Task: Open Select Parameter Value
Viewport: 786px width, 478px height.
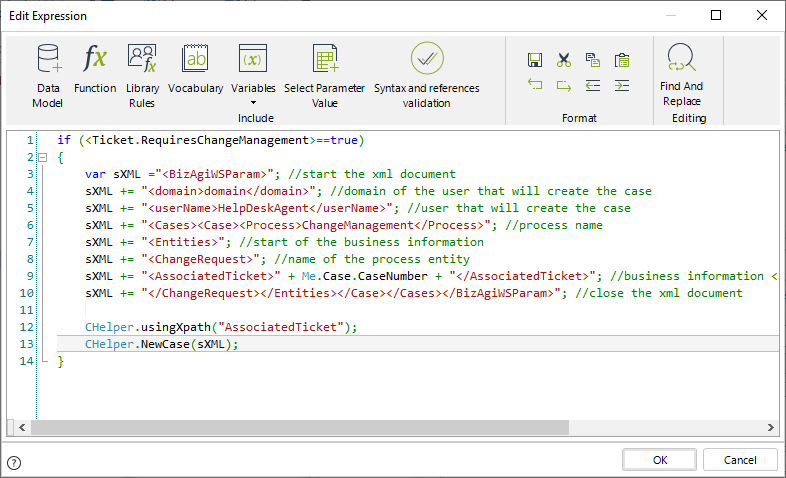Action: click(324, 76)
